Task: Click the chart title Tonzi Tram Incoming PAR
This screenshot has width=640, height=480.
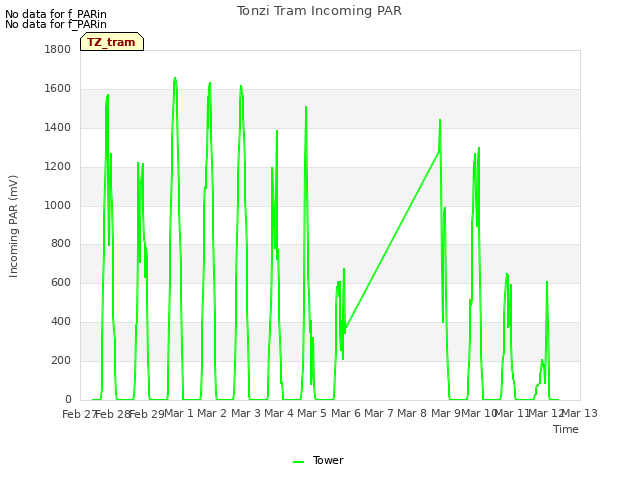Action: (x=320, y=11)
